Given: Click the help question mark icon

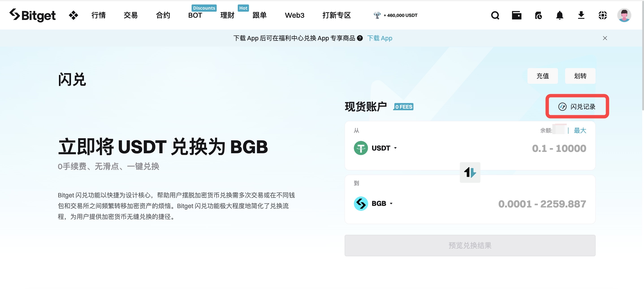Looking at the screenshot, I should tap(360, 38).
